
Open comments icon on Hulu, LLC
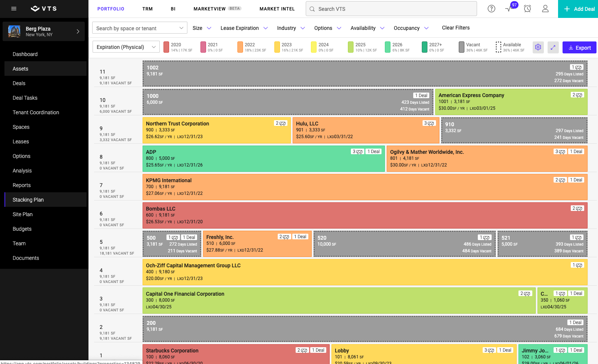[x=429, y=123]
